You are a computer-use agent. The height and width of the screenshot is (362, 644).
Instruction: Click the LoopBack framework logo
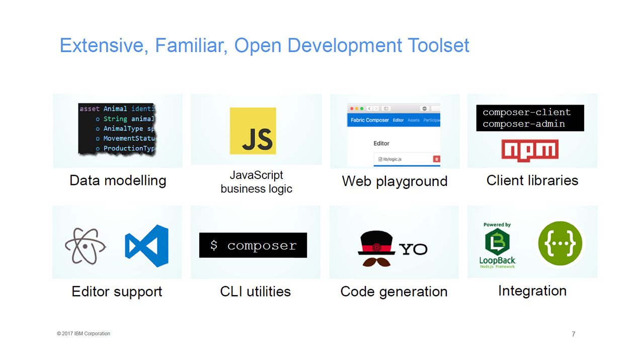(498, 245)
